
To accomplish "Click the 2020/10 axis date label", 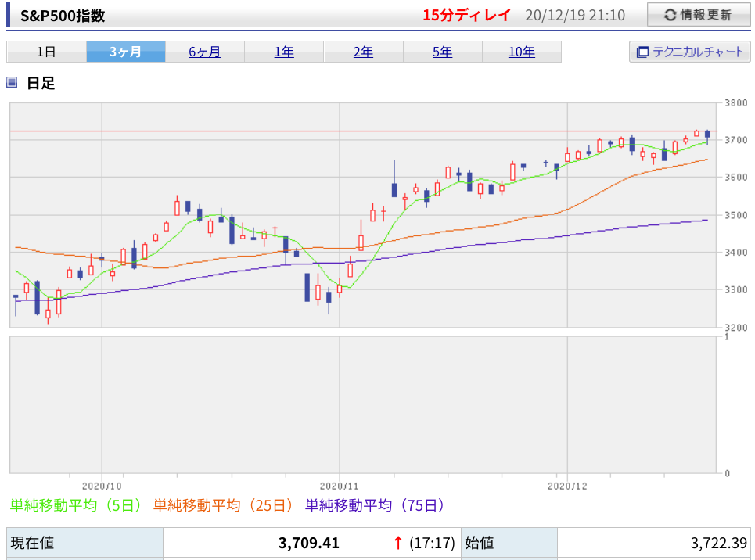I will click(102, 486).
